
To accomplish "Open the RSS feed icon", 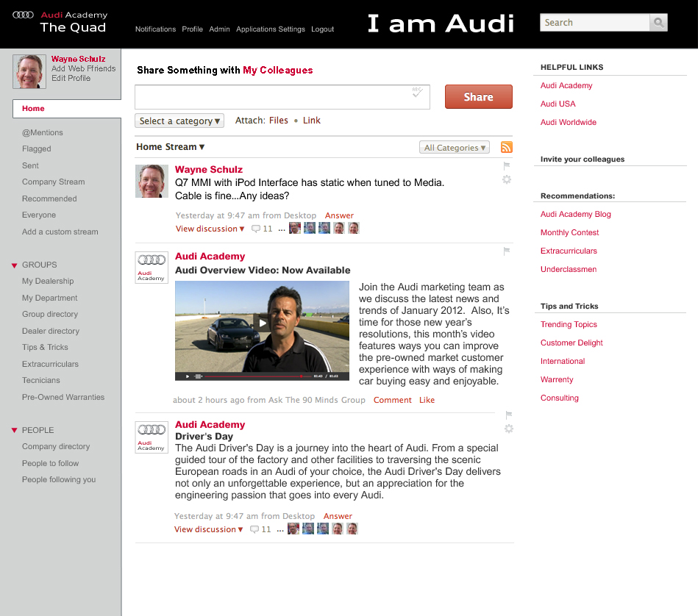I will [x=507, y=147].
